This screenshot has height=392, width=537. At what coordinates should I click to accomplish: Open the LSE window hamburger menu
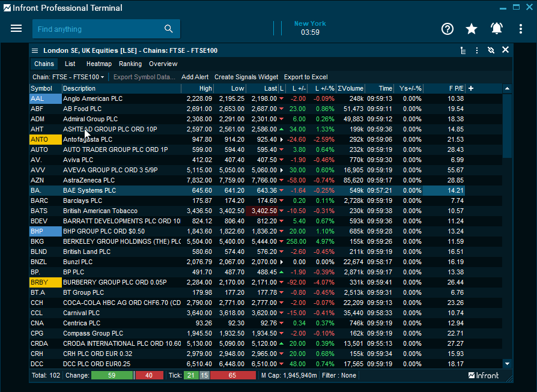(35, 51)
